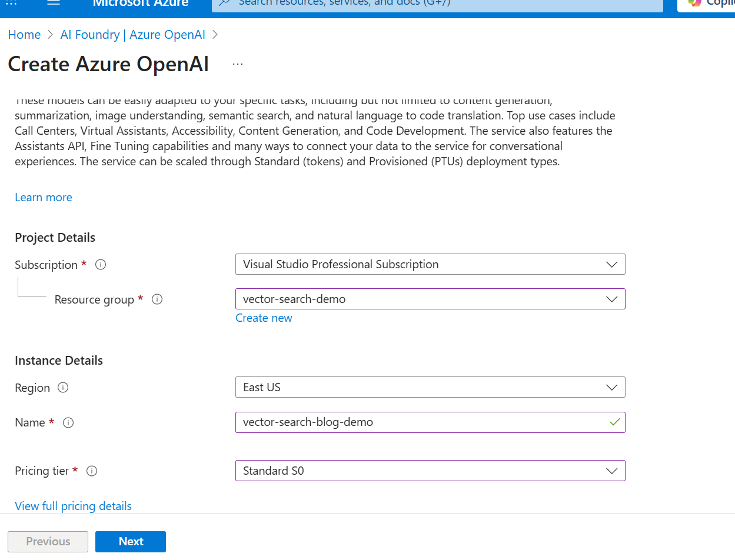The height and width of the screenshot is (560, 735).
Task: Open the Copilot button icon
Action: coord(695,3)
